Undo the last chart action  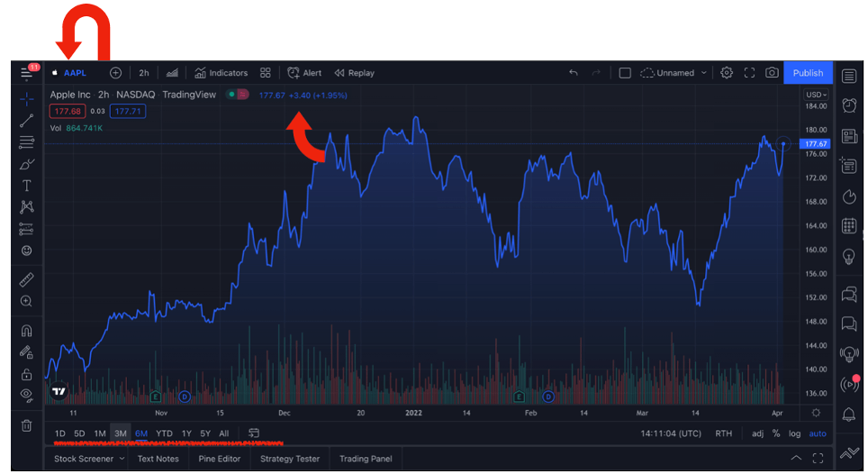coord(574,72)
